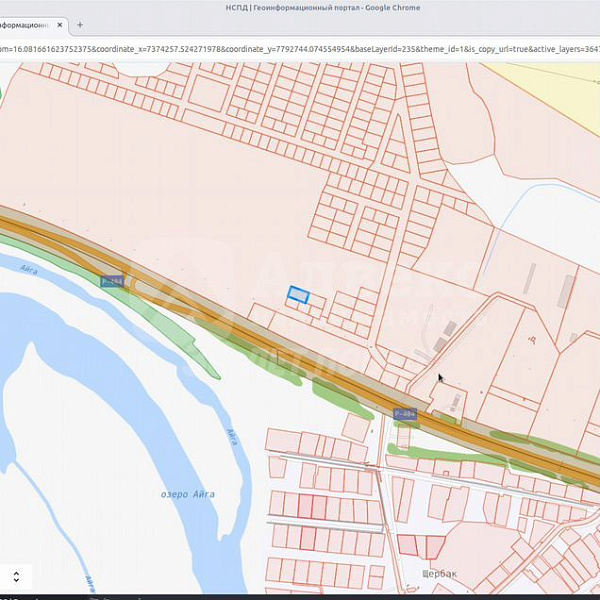
Task: Click the озеро Айга lake label
Action: click(187, 494)
